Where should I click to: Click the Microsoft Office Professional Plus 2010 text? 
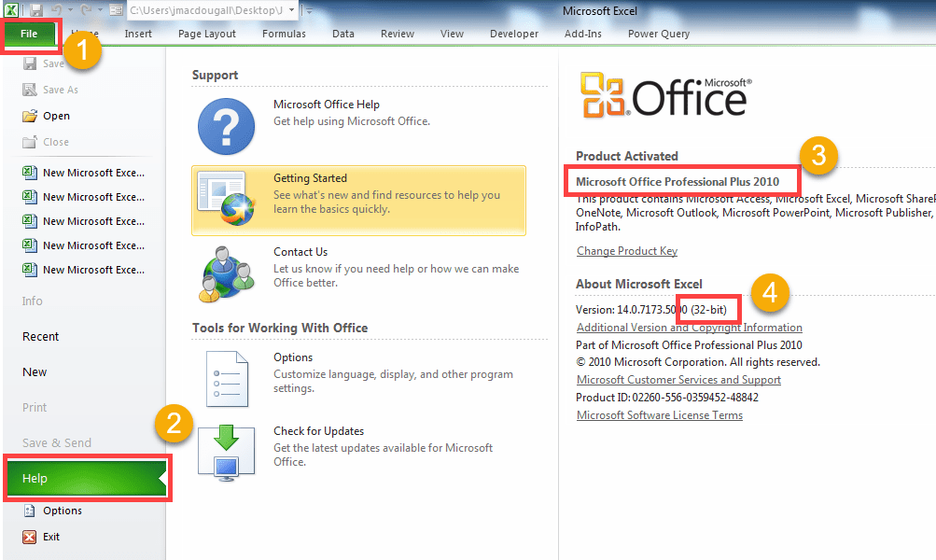pyautogui.click(x=678, y=182)
